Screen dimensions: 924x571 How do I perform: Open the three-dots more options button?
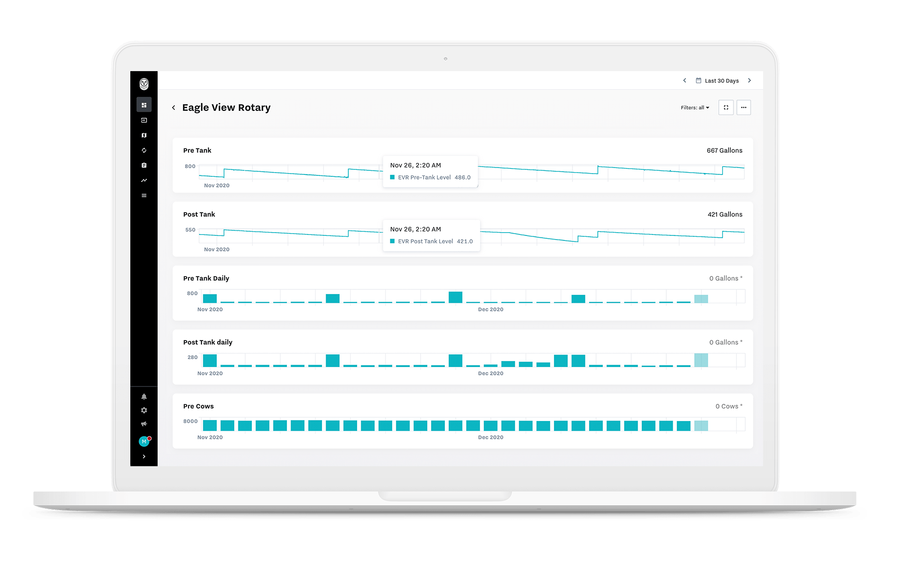click(x=743, y=108)
